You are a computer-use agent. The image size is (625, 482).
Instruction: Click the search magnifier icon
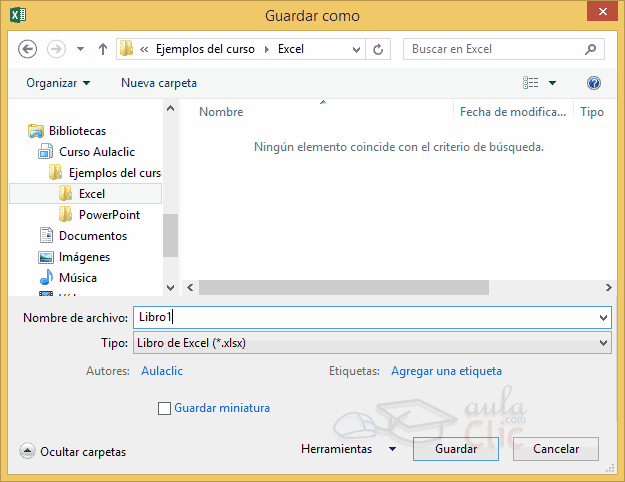pyautogui.click(x=592, y=49)
